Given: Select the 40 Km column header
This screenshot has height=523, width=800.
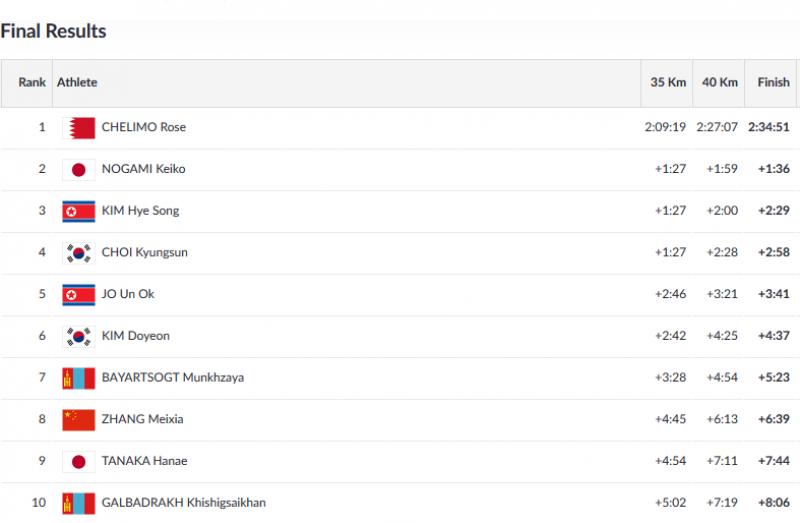Looking at the screenshot, I should [x=720, y=82].
